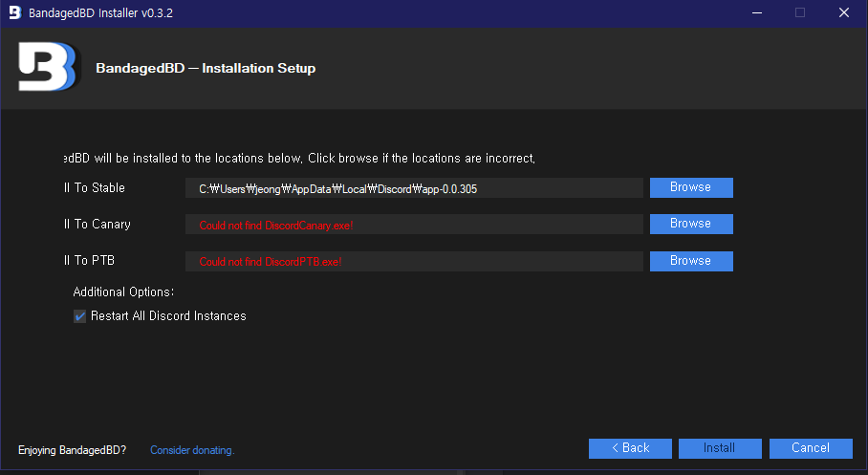
Task: Click the PTB path field showing error
Action: pos(414,261)
